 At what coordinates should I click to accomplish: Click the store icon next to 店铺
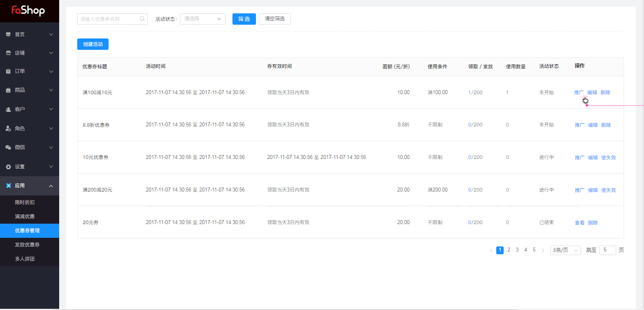click(8, 53)
